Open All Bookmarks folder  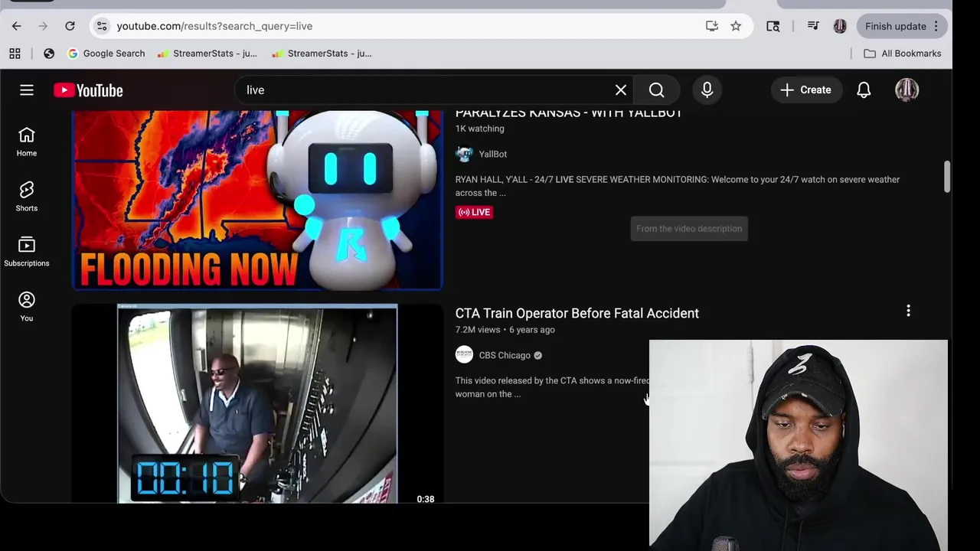903,54
